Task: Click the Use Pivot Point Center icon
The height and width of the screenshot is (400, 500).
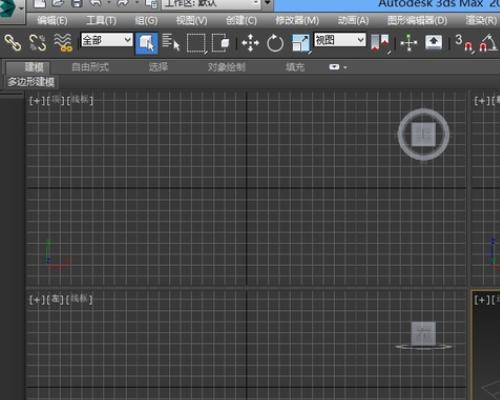Action: [x=380, y=43]
